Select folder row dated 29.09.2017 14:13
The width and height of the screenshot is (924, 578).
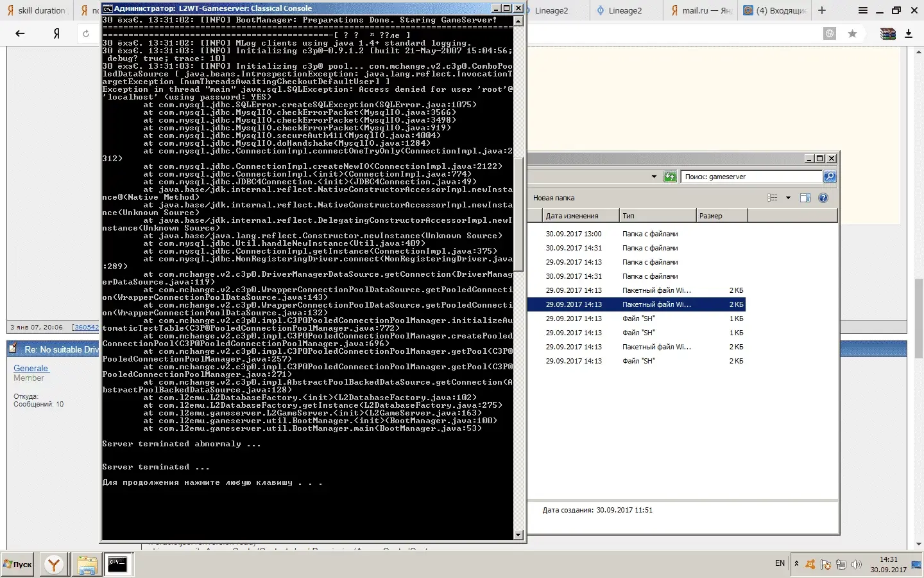pos(637,262)
